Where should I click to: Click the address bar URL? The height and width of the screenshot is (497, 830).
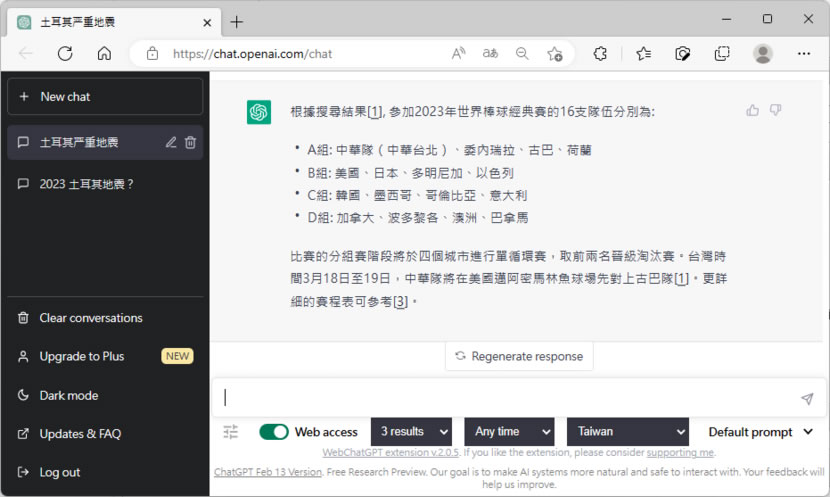point(252,53)
